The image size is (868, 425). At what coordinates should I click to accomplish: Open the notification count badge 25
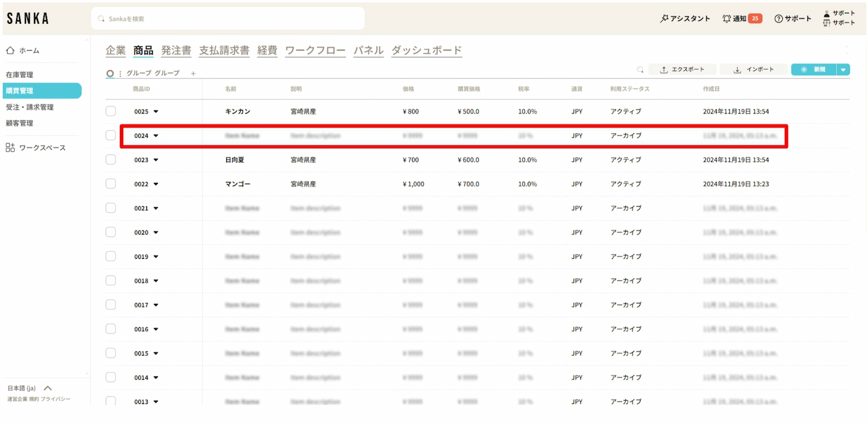(x=755, y=19)
